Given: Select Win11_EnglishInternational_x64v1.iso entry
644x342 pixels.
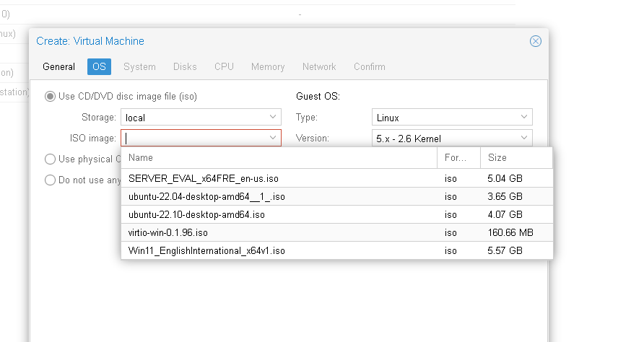Looking at the screenshot, I should pyautogui.click(x=336, y=251).
